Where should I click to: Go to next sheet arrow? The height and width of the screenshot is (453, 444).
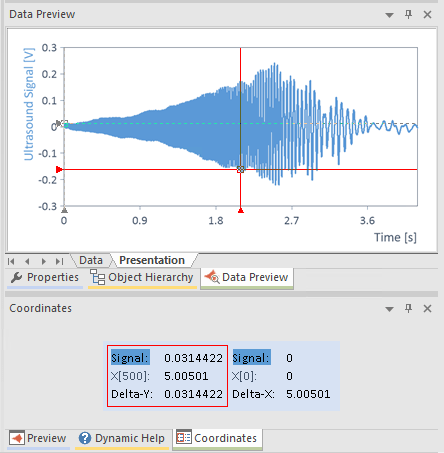(x=43, y=261)
